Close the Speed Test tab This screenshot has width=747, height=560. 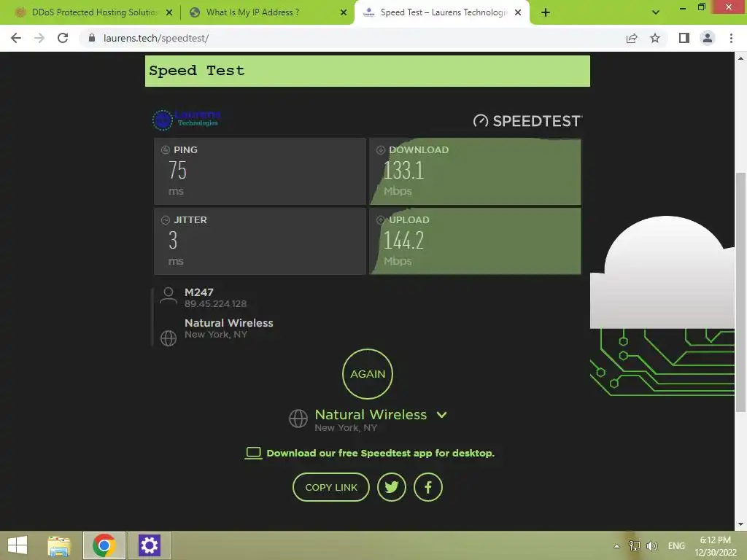518,12
